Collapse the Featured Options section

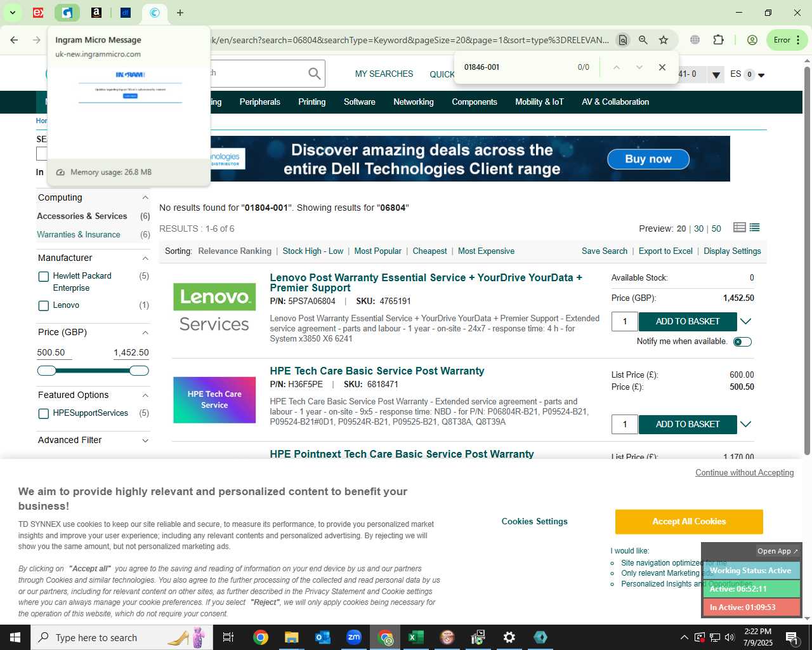tap(145, 395)
